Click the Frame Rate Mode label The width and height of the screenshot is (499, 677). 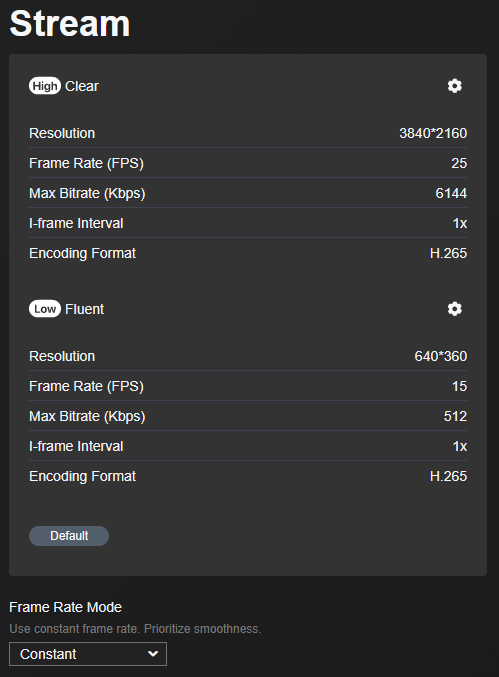(x=65, y=607)
